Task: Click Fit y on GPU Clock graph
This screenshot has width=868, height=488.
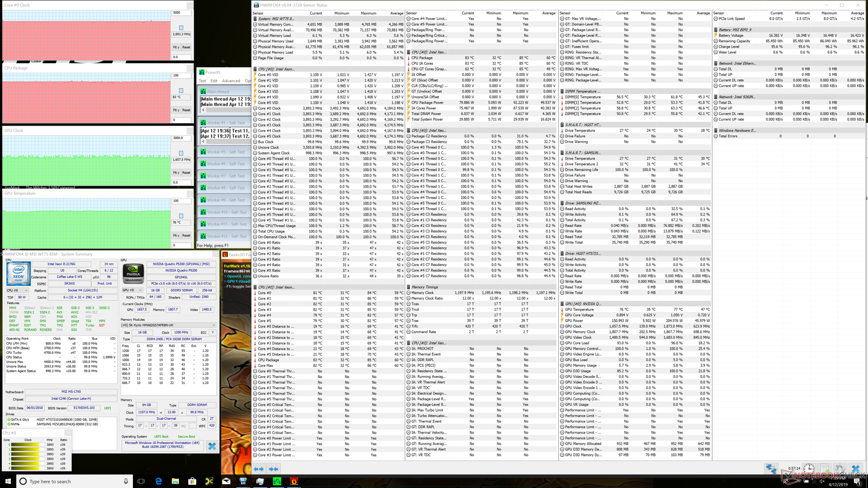Action: pyautogui.click(x=176, y=173)
